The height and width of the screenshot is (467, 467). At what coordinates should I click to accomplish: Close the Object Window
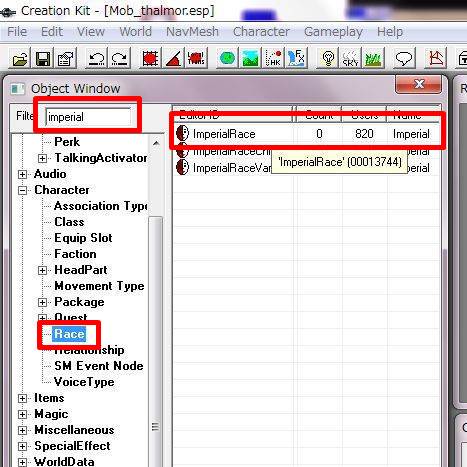[x=419, y=85]
